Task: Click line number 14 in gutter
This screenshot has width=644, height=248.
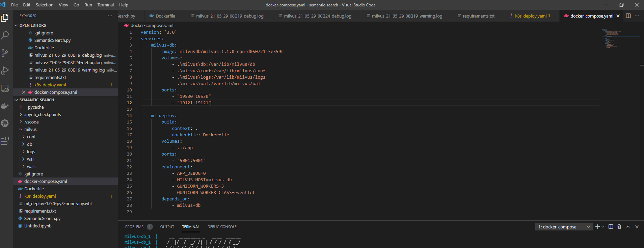Action: 129,115
